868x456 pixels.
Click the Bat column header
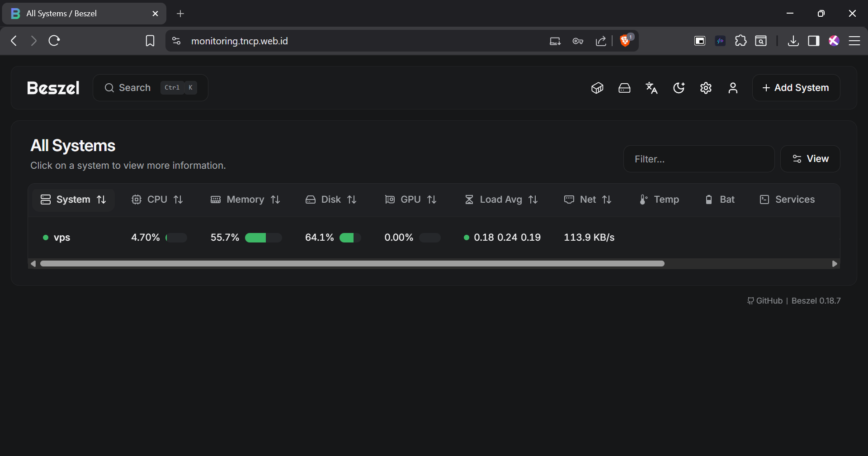tap(720, 199)
